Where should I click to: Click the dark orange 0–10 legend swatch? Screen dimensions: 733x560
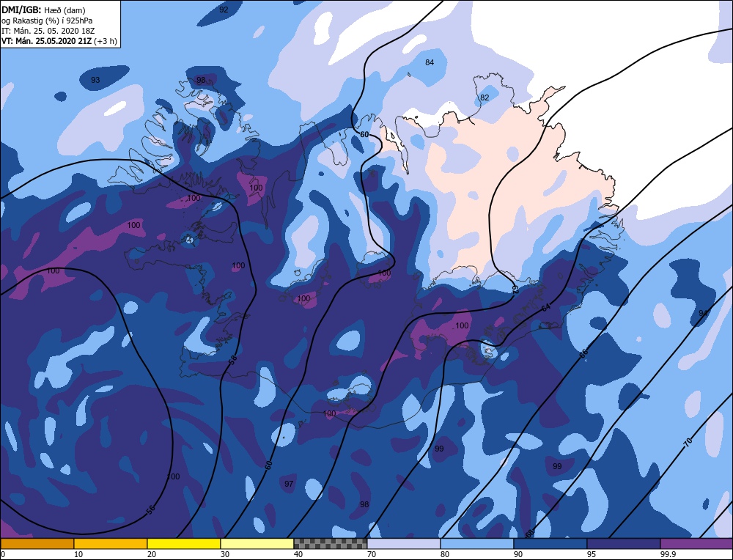tap(37, 544)
